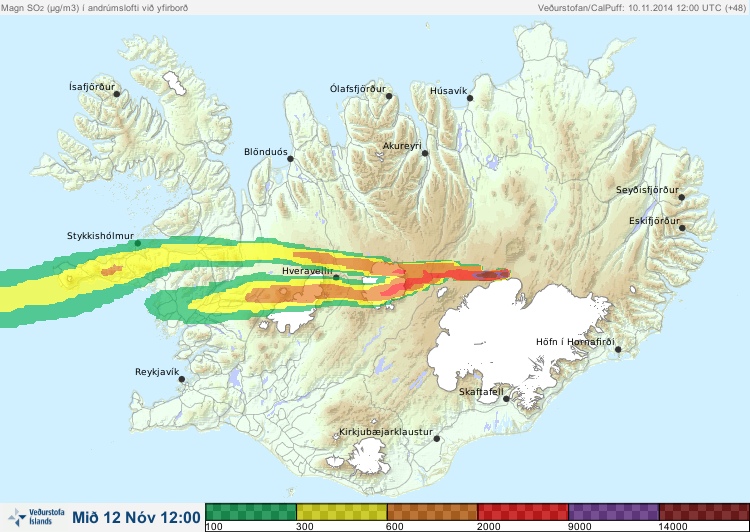Select the Eskifjörður location dot

(x=682, y=228)
